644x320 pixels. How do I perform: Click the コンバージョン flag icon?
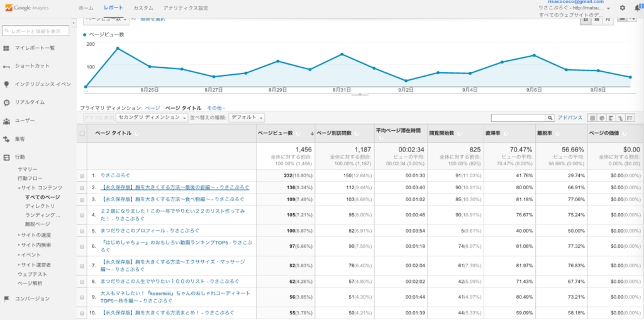point(6,299)
